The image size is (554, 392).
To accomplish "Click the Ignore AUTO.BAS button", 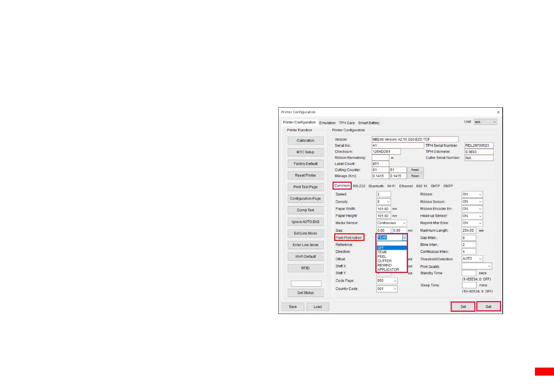I will point(305,222).
